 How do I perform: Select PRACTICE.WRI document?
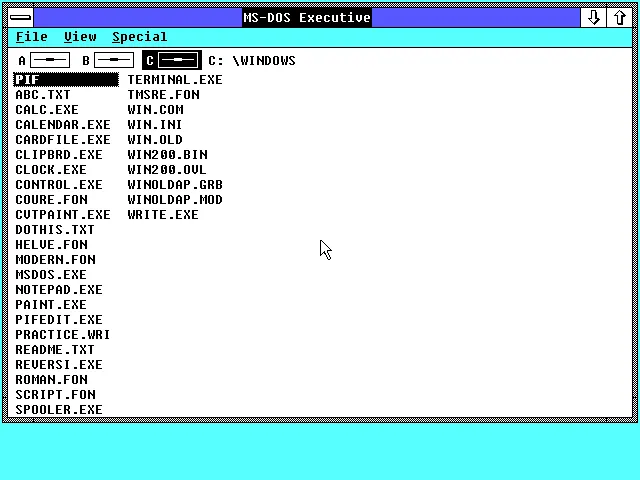click(x=63, y=335)
